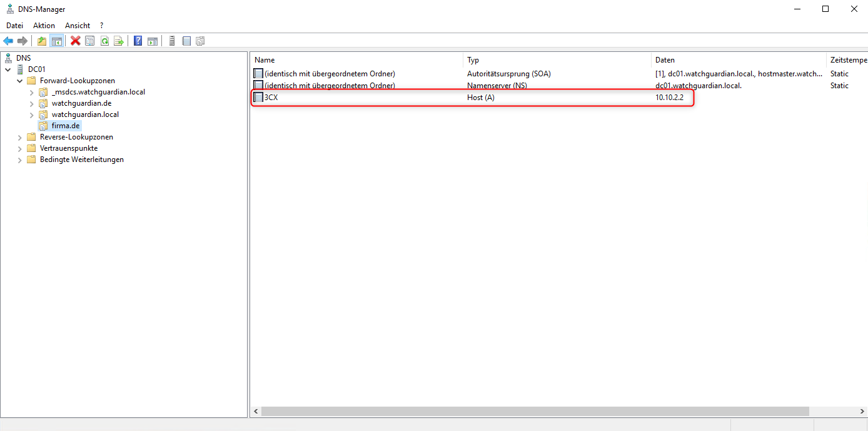Click the green Refresh icon
Viewport: 868px width, 431px height.
(x=104, y=41)
